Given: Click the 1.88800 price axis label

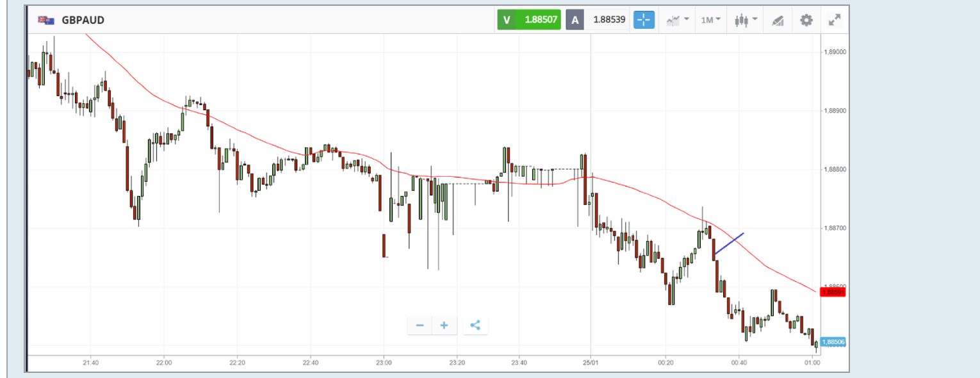Looking at the screenshot, I should coord(834,170).
